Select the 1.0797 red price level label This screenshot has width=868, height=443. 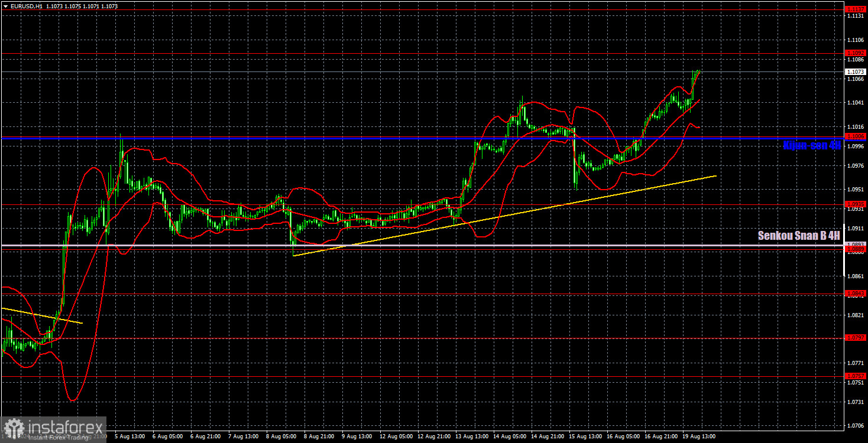click(x=856, y=338)
